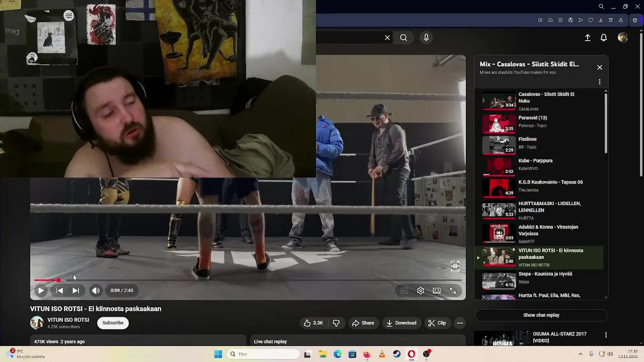Screen dimensions: 644x362
Task: Run search with YouTube magnifier icon
Action: tap(404, 38)
